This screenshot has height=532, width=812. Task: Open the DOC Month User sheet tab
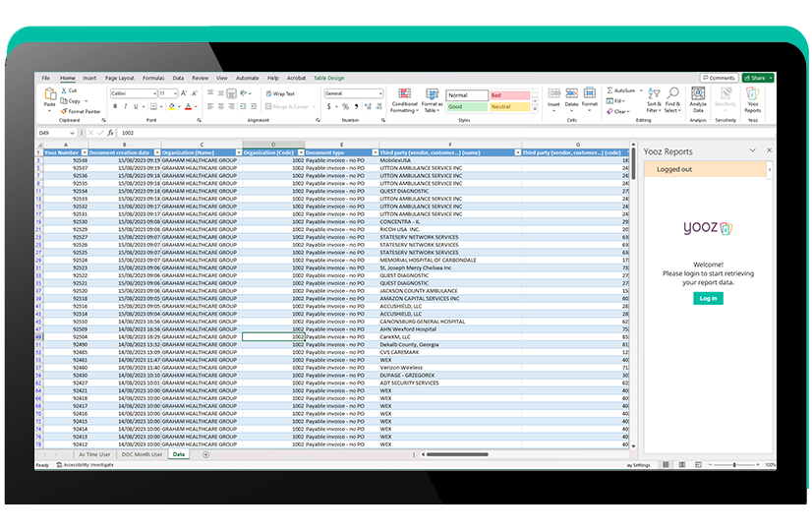[x=142, y=455]
